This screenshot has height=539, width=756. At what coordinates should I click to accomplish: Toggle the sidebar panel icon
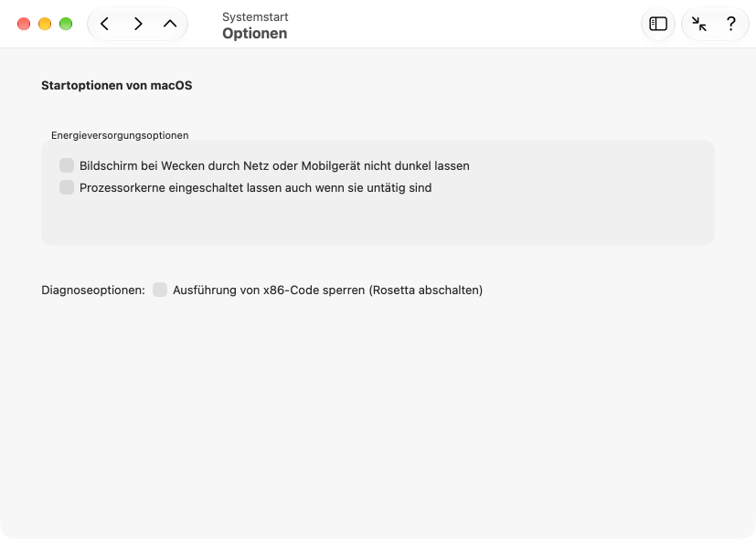coord(658,24)
